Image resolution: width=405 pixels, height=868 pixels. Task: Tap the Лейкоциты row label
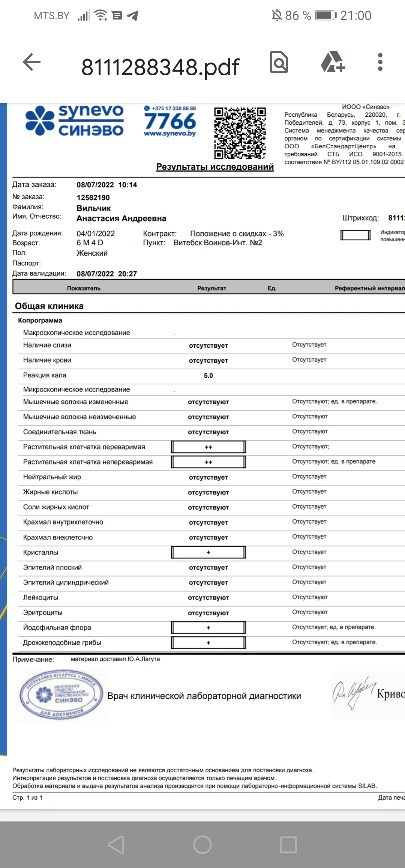40,597
